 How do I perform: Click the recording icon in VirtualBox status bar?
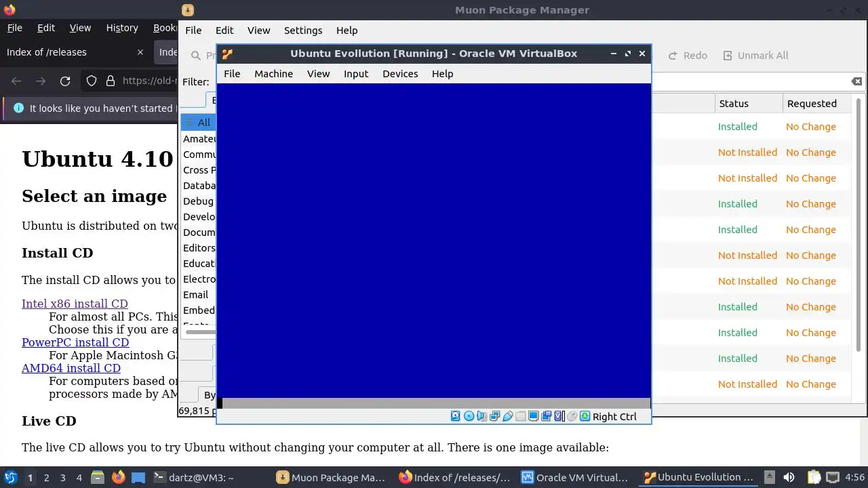(546, 416)
